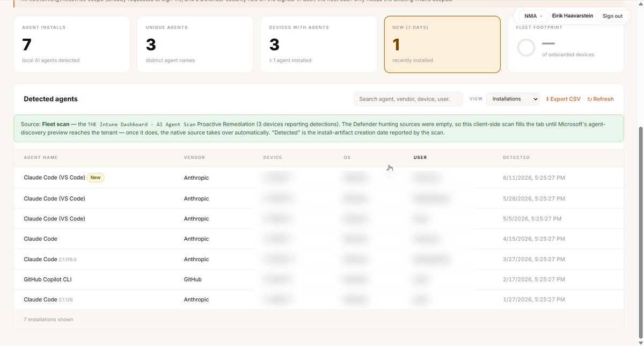Click the page vertical scrollbar
The height and width of the screenshot is (346, 644).
pyautogui.click(x=640, y=233)
